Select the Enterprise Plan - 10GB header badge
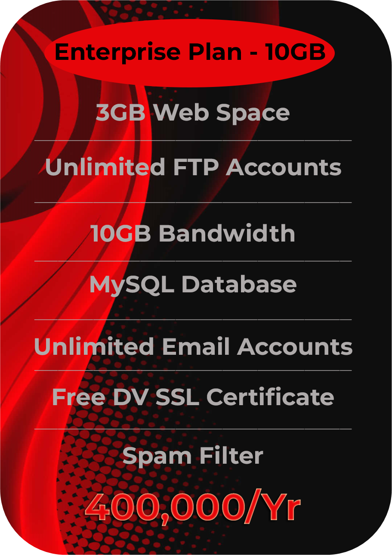The width and height of the screenshot is (392, 555). 189,53
